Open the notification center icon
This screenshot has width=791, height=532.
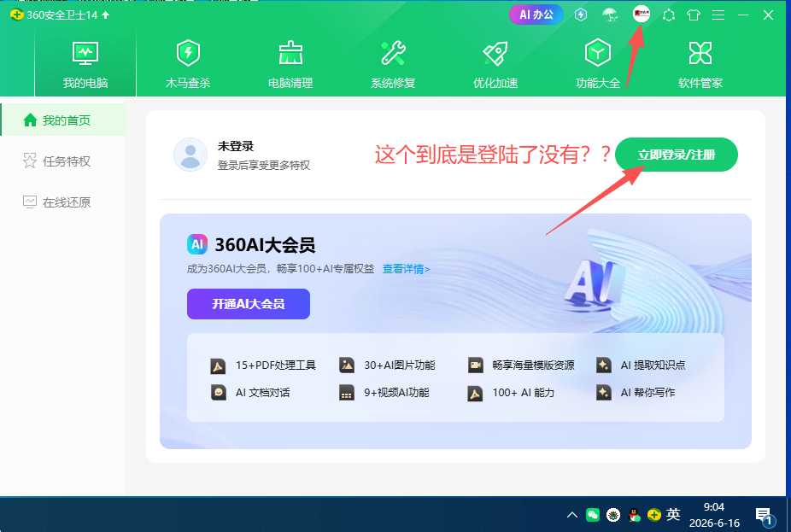point(765,516)
